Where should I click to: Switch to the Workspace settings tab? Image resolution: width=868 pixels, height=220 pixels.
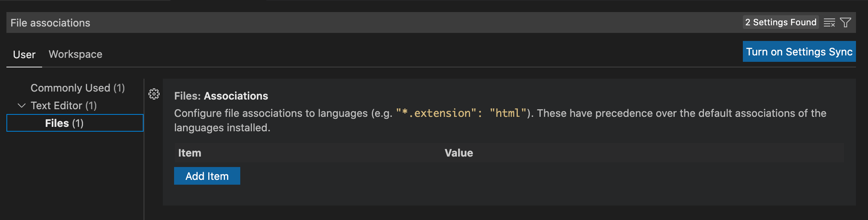tap(75, 54)
